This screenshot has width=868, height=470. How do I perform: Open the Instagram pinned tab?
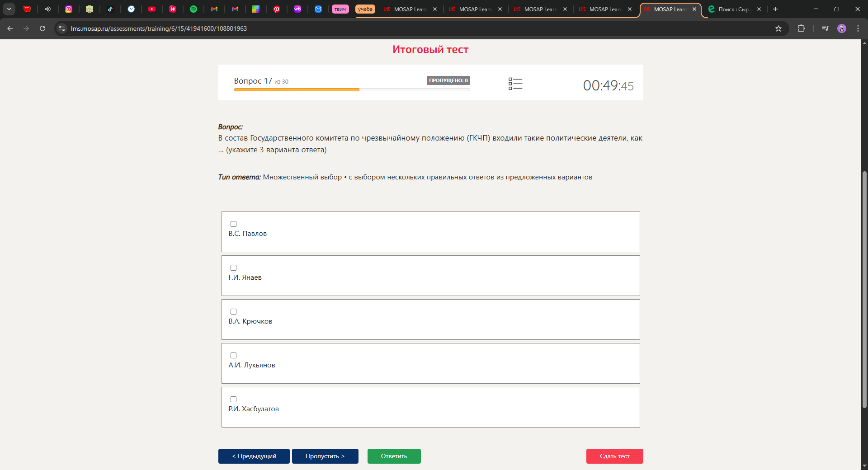[69, 9]
